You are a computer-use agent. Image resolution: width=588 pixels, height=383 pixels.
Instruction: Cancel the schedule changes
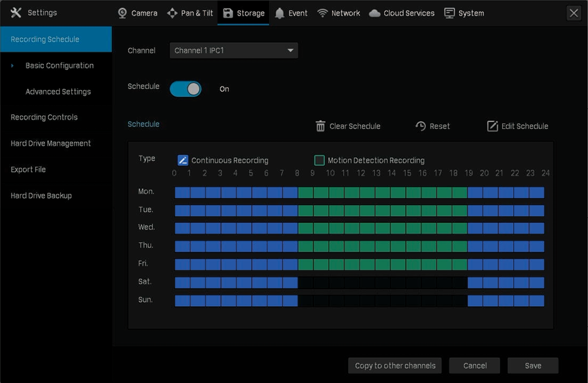click(475, 365)
